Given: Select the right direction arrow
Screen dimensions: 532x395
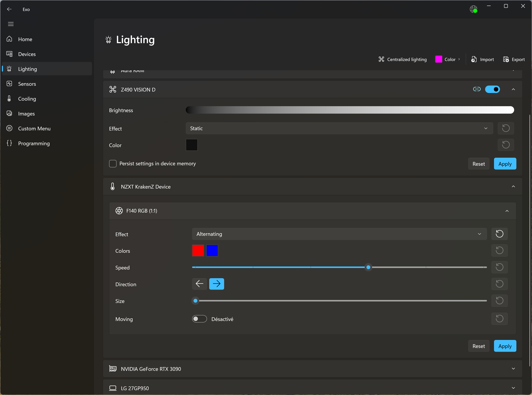Looking at the screenshot, I should pos(216,284).
